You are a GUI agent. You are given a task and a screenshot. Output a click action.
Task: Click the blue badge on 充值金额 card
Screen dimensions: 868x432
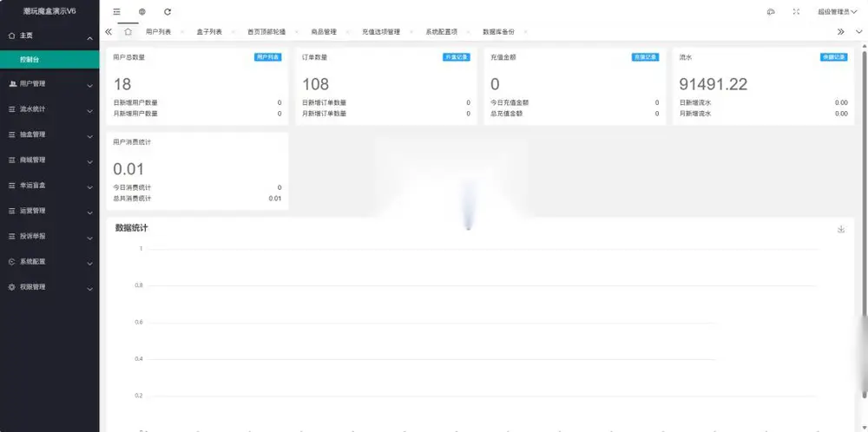[x=646, y=57]
